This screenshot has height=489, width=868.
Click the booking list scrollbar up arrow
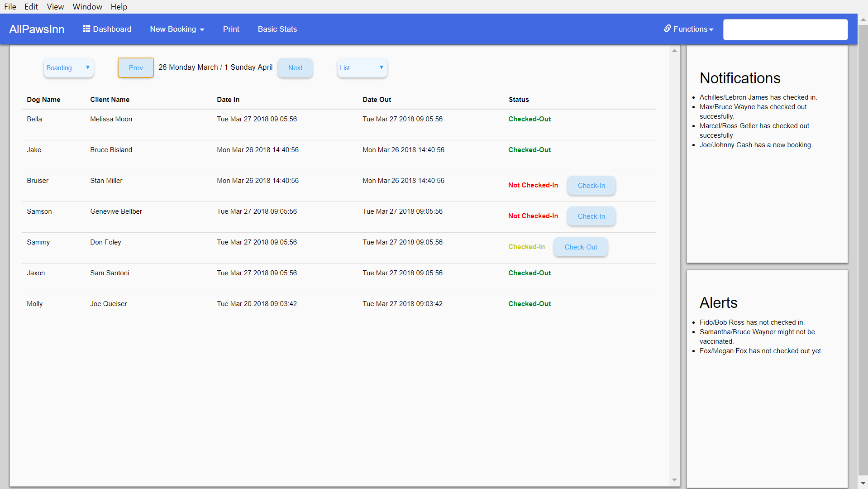point(674,51)
